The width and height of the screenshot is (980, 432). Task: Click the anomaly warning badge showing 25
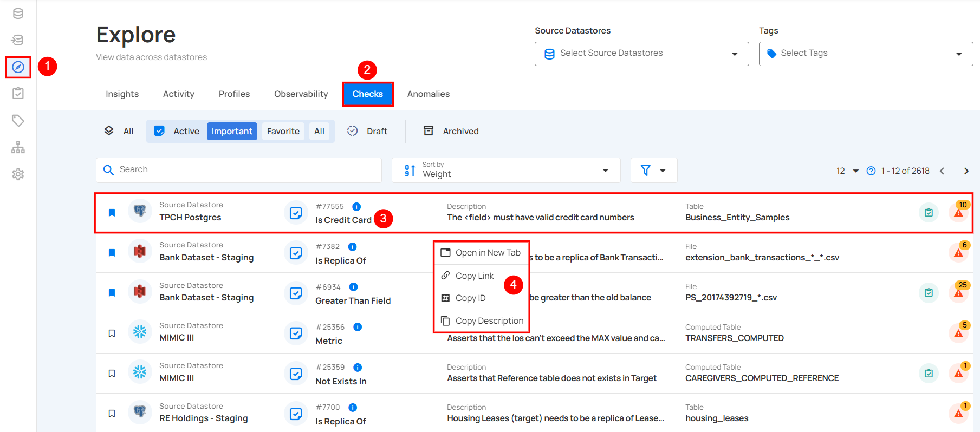(x=959, y=292)
